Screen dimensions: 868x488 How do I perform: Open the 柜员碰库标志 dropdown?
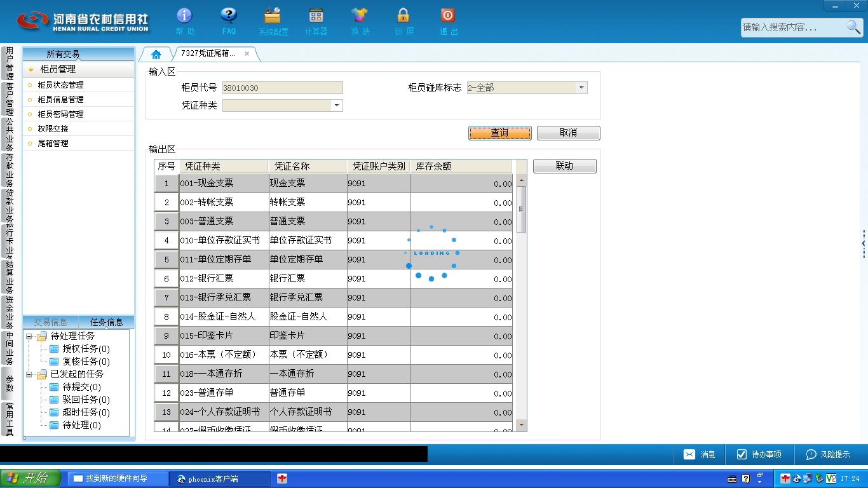point(581,88)
